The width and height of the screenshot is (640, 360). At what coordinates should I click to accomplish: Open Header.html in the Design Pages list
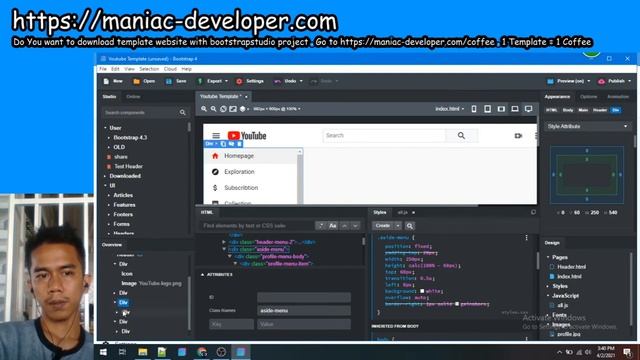[571, 267]
